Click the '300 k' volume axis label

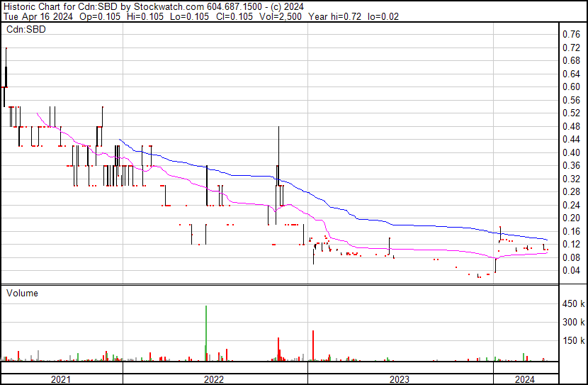tap(573, 322)
